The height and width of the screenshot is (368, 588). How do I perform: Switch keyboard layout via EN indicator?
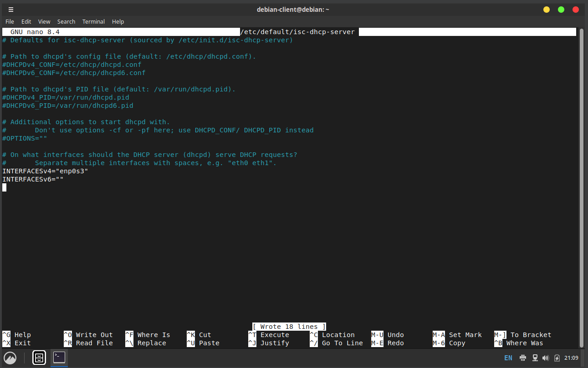click(x=508, y=358)
